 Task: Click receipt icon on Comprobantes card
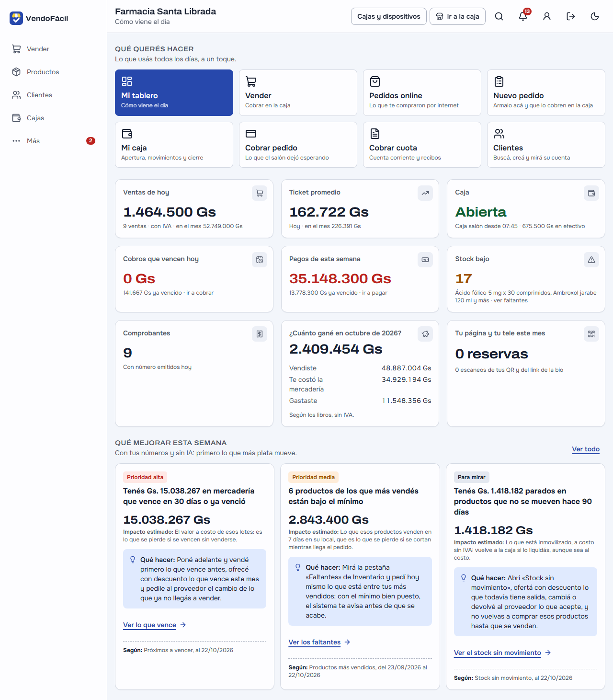[260, 334]
